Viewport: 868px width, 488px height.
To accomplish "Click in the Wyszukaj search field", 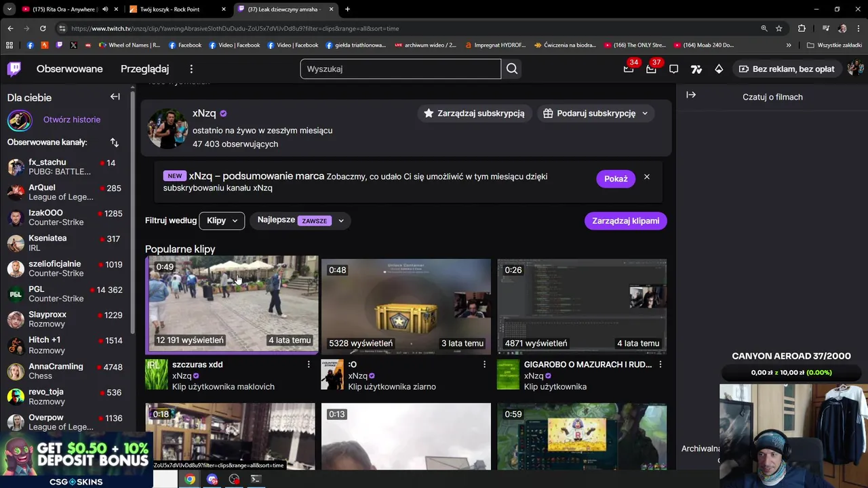I will point(400,69).
